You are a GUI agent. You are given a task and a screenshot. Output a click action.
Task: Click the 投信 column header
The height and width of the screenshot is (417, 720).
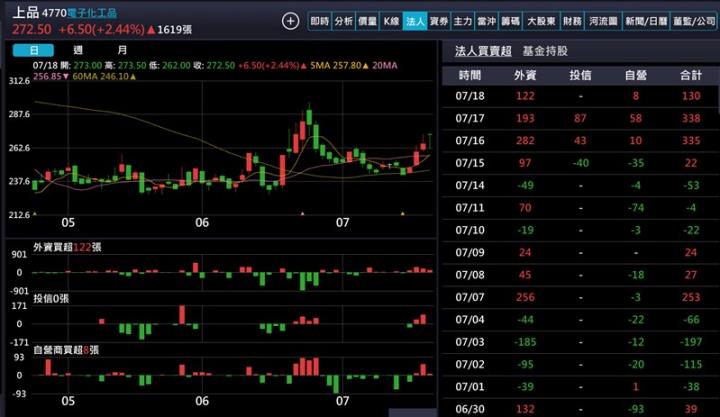580,75
